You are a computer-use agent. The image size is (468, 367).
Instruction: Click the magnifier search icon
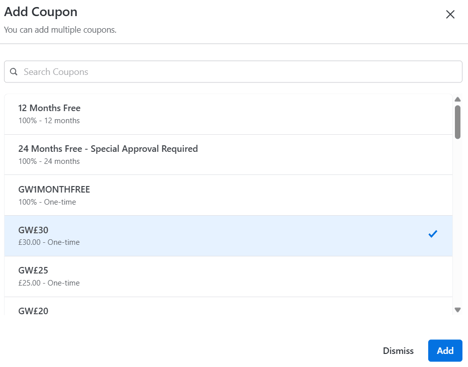(14, 72)
